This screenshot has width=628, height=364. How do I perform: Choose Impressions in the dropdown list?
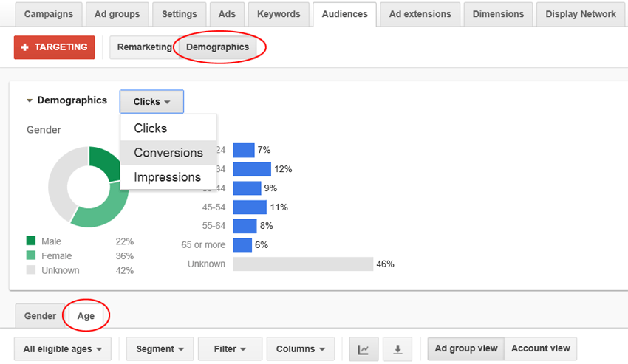pos(168,177)
